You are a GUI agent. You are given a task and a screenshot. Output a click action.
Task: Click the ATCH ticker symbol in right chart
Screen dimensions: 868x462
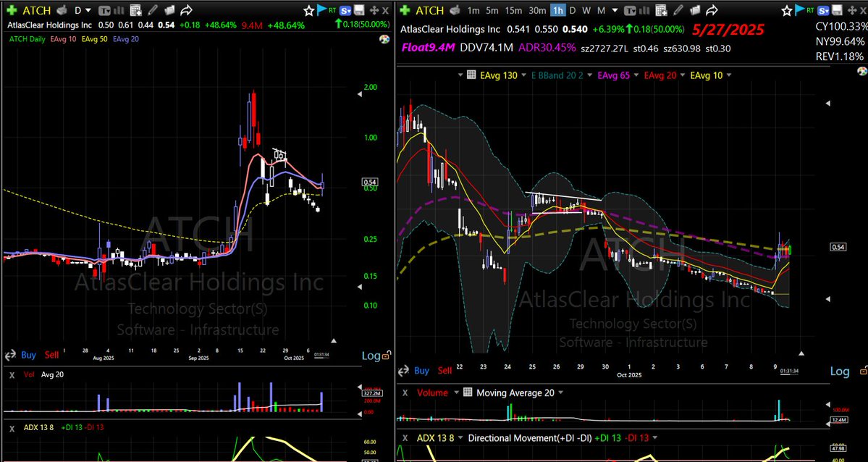click(x=429, y=10)
